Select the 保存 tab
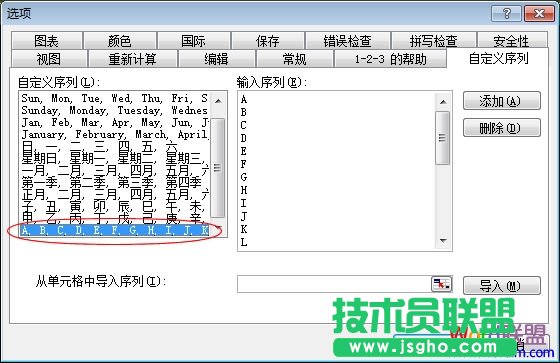Viewport: 560px width, 363px height. point(268,40)
